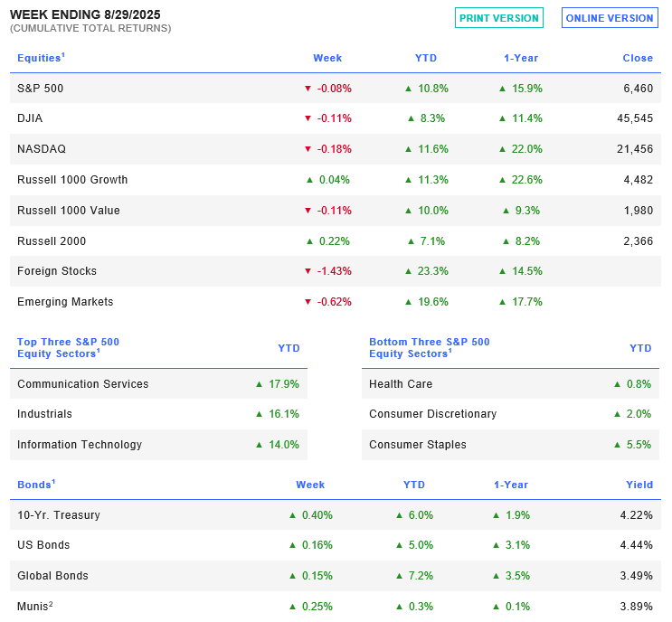
Task: Click Russell 2000 weekly return 0.22%
Action: coord(335,241)
